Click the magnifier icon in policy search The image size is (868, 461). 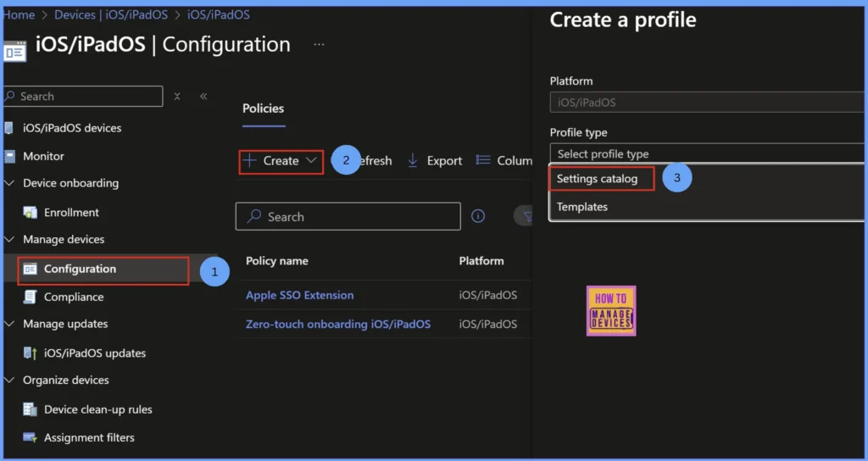(254, 216)
